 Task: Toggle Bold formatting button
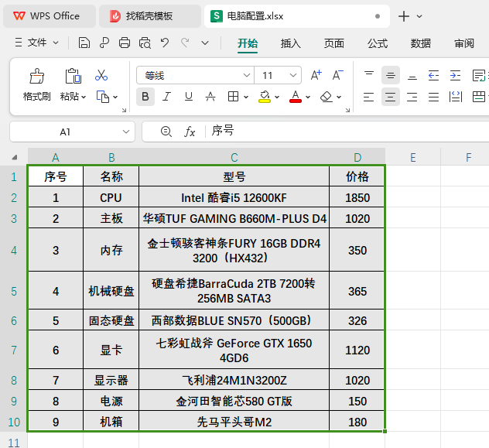(x=145, y=97)
